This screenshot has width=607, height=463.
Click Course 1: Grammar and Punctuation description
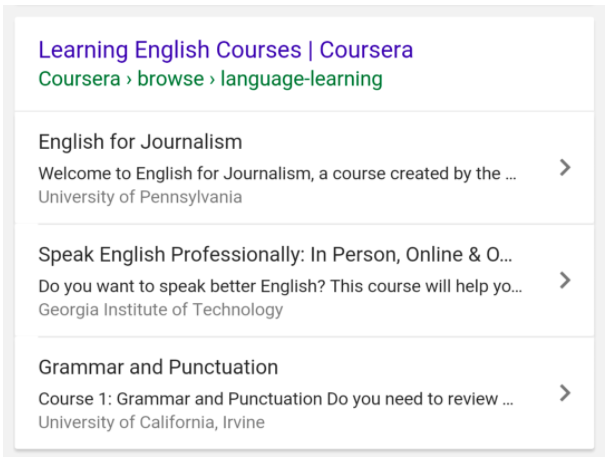coord(276,399)
